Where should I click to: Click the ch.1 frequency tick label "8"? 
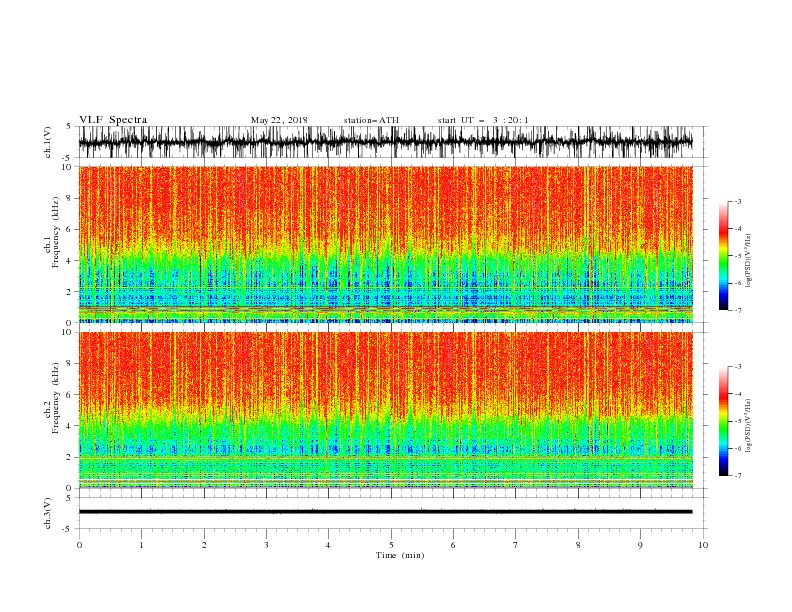point(70,198)
